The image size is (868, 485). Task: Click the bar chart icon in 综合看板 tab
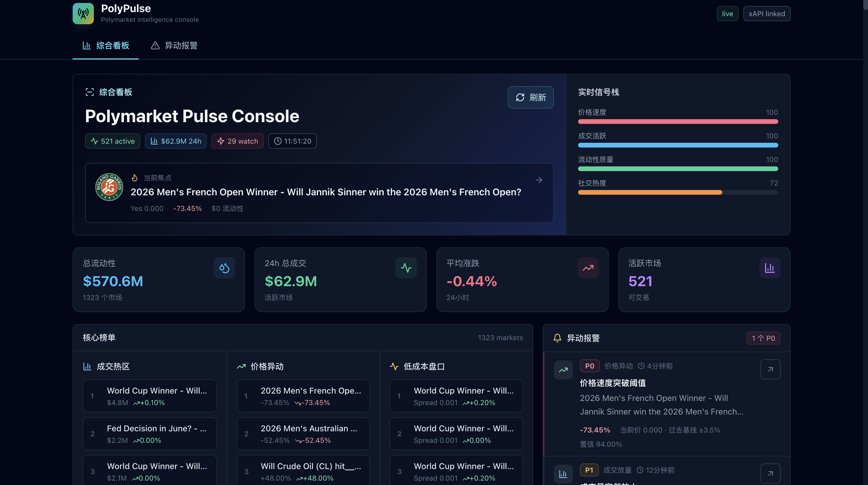coord(87,45)
